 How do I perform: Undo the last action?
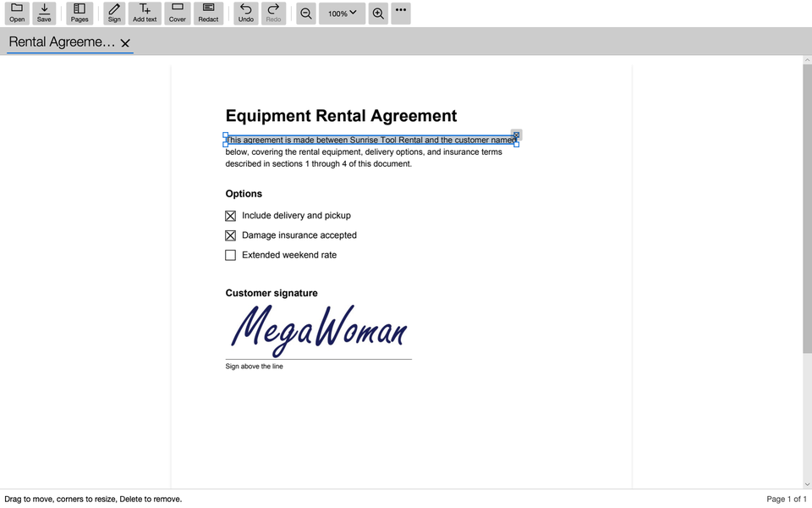(246, 13)
